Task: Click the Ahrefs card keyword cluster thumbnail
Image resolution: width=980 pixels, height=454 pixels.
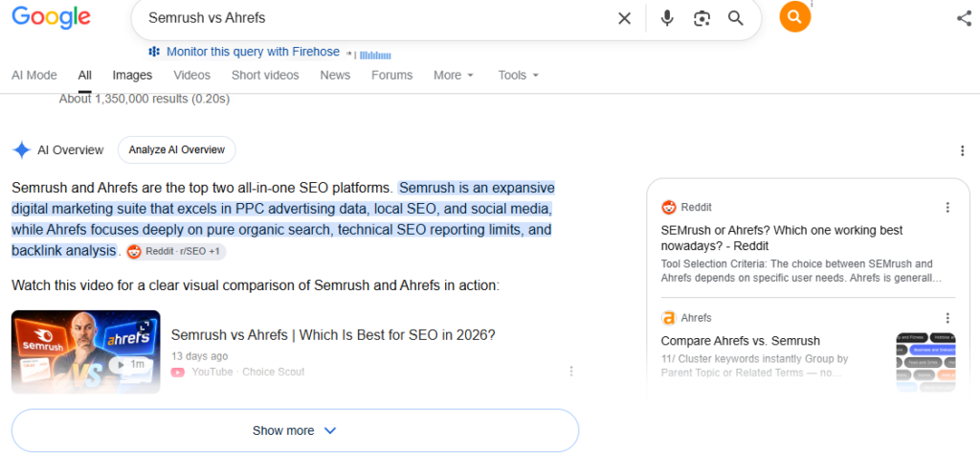Action: tap(925, 363)
